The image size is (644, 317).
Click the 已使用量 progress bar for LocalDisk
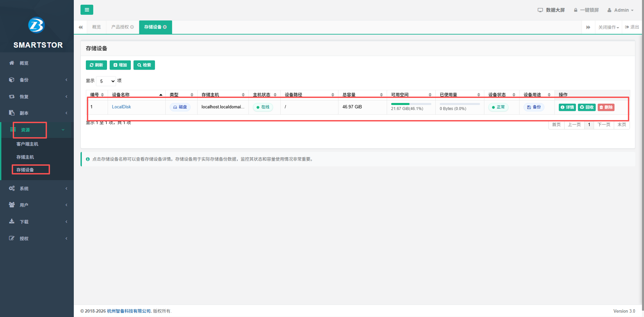click(x=460, y=104)
